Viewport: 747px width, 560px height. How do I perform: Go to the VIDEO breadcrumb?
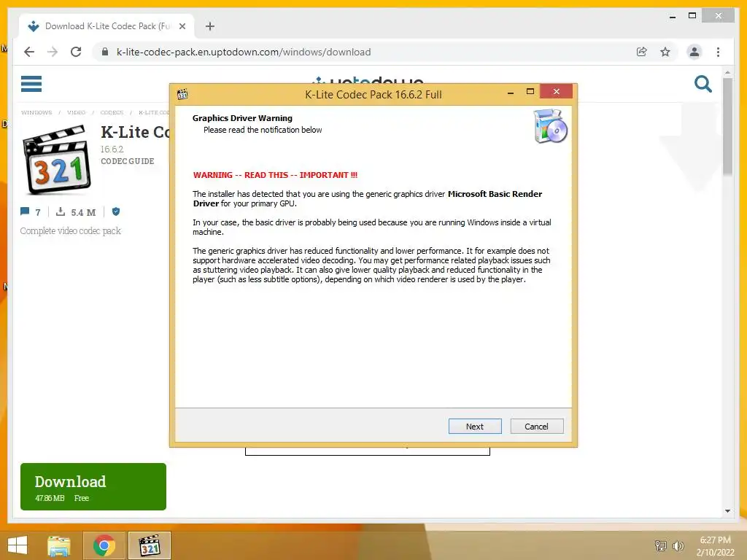(76, 112)
